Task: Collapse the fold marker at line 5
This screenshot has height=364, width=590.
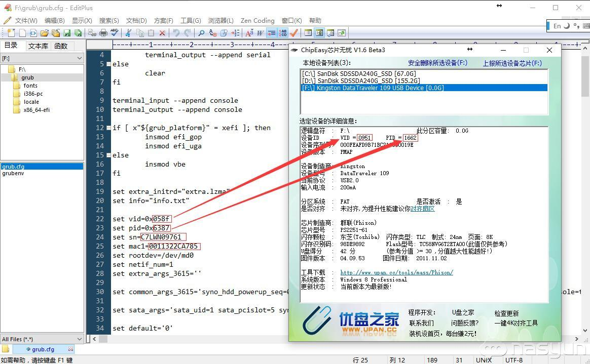Action: point(108,64)
